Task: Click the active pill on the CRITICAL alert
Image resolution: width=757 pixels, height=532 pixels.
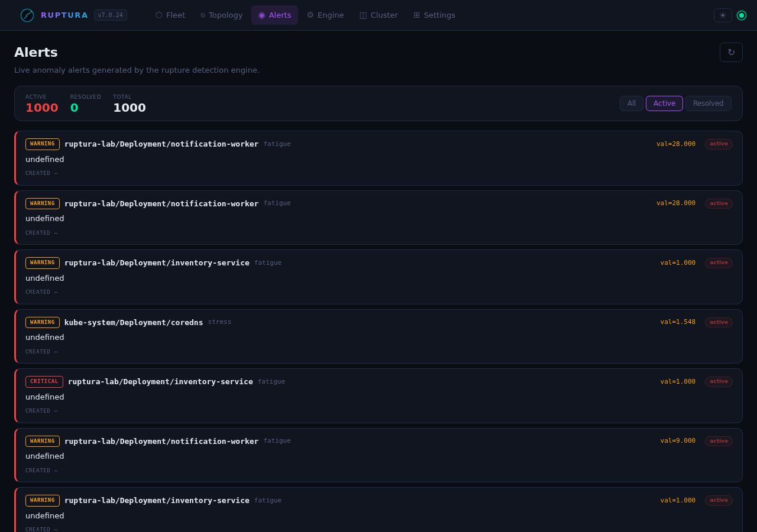Action: coord(719,382)
